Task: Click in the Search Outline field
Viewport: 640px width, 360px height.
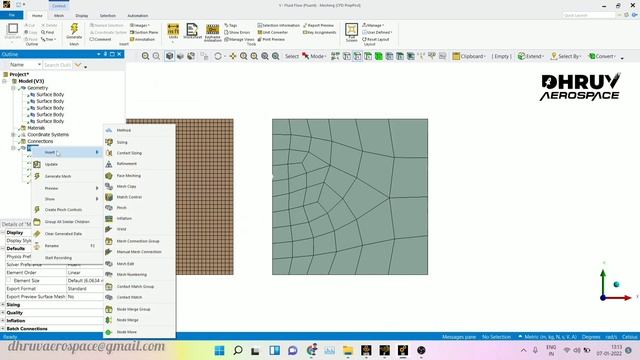Action: click(58, 65)
